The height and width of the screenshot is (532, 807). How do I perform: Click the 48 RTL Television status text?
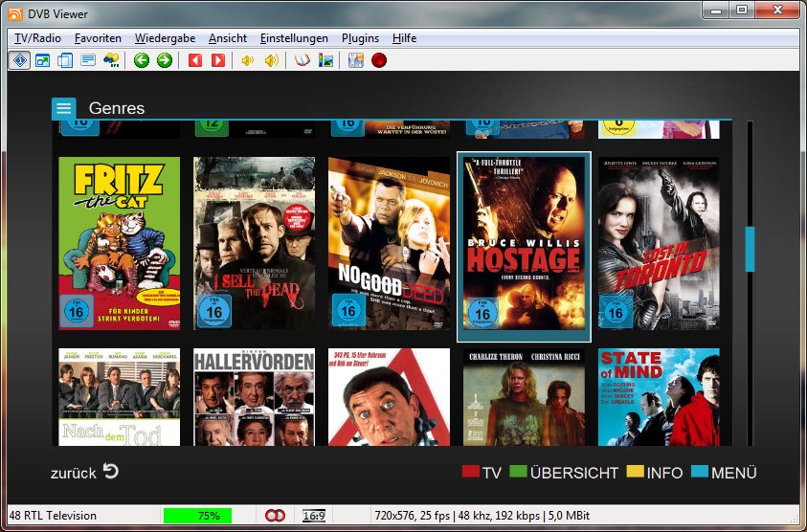[x=53, y=516]
